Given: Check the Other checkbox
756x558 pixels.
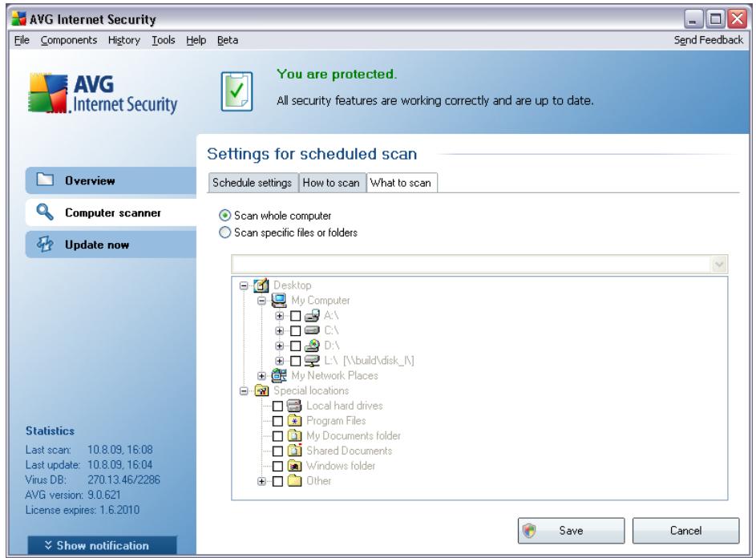Looking at the screenshot, I should (277, 481).
